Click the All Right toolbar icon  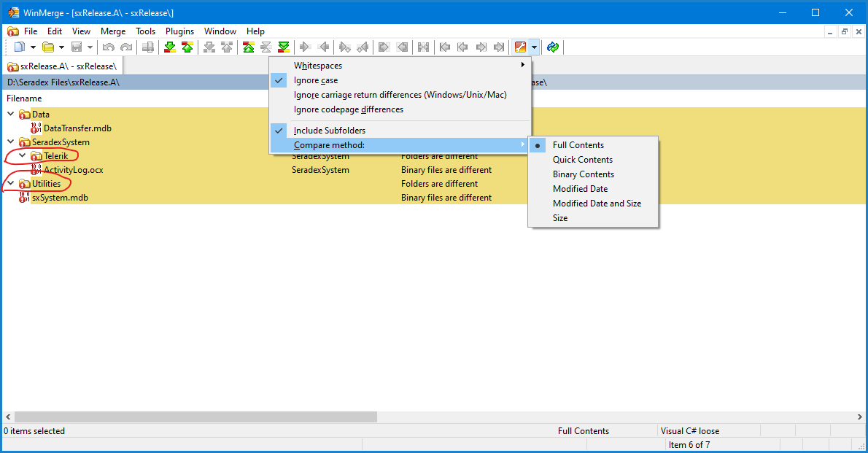tap(384, 47)
